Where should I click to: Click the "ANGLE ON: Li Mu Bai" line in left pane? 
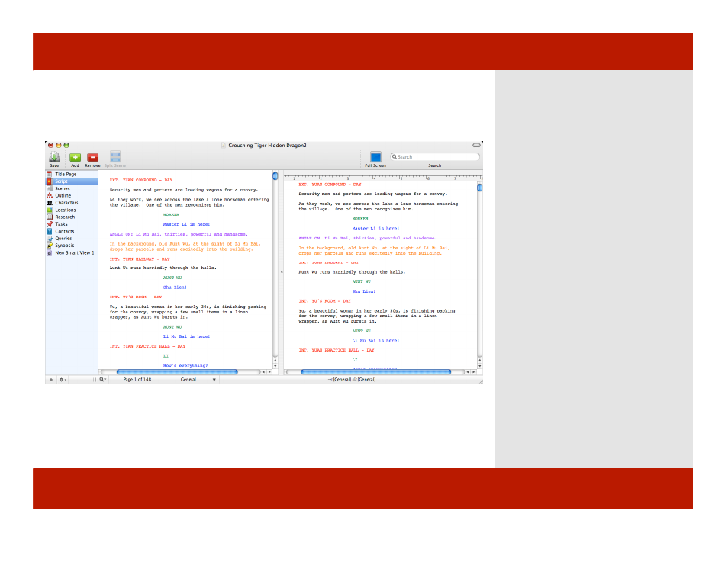tap(179, 234)
